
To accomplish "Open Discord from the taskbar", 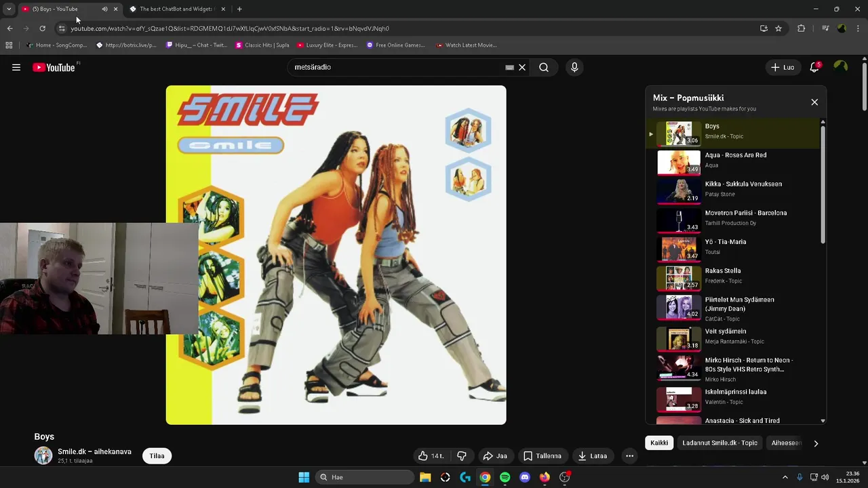I will pyautogui.click(x=524, y=477).
